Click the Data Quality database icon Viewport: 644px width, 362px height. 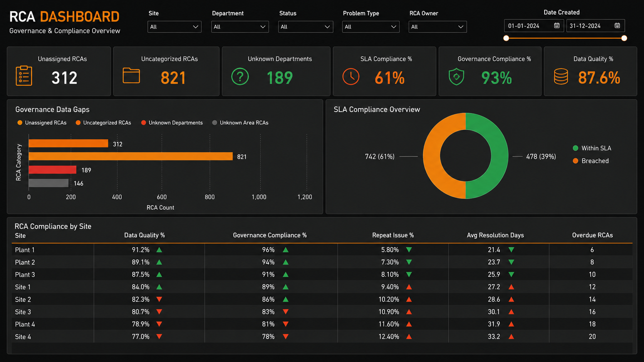click(561, 76)
